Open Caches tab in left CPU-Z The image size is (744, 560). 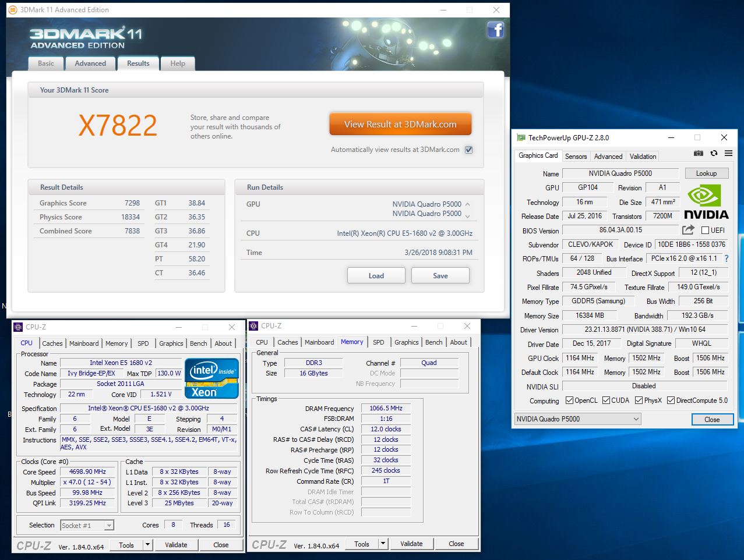click(x=52, y=343)
